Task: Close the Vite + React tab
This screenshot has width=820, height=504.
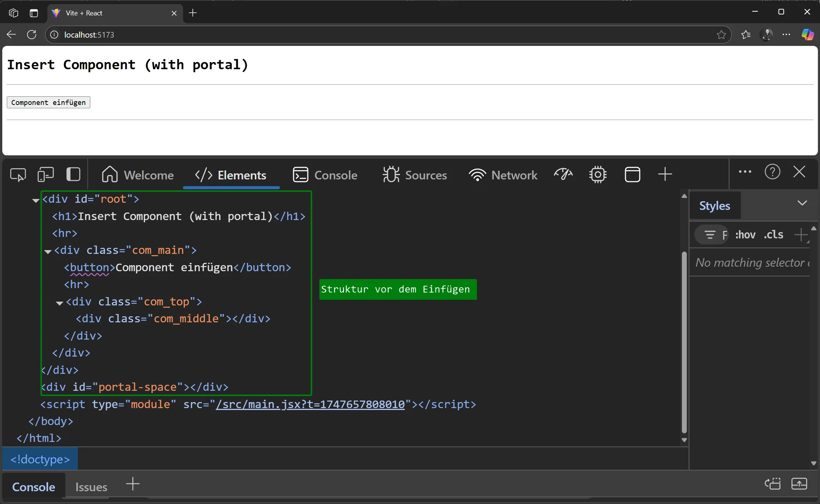Action: pyautogui.click(x=174, y=13)
